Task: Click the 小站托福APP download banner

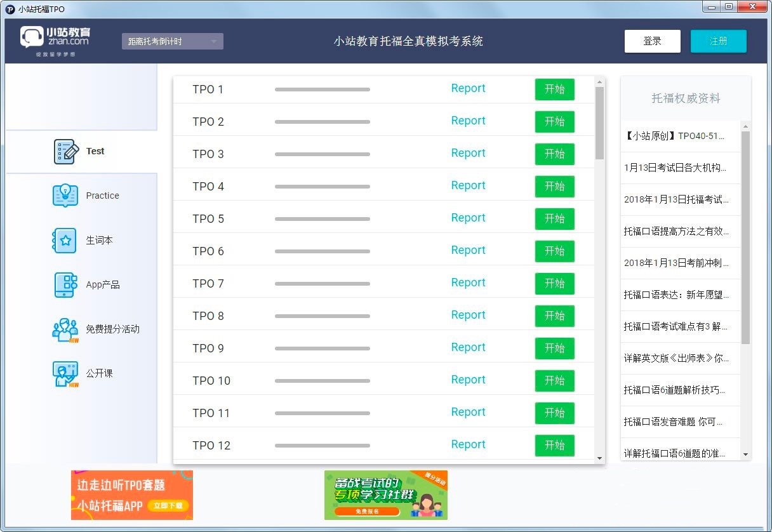Action: [132, 495]
